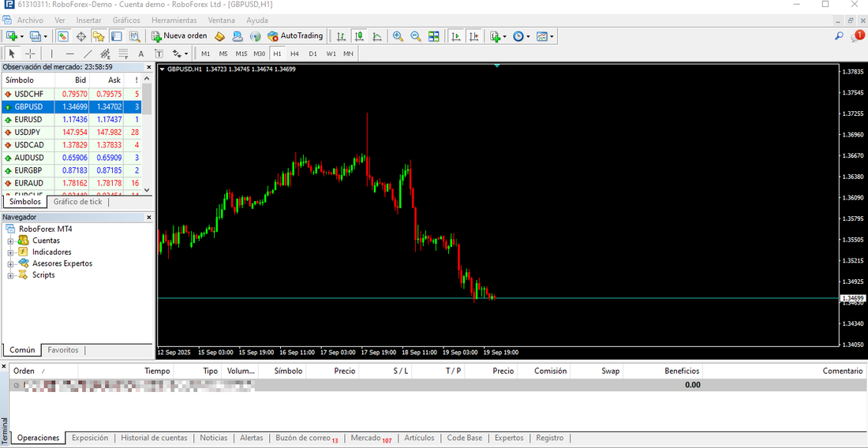The image size is (868, 448).
Task: Switch to D1 timeframe
Action: click(312, 54)
